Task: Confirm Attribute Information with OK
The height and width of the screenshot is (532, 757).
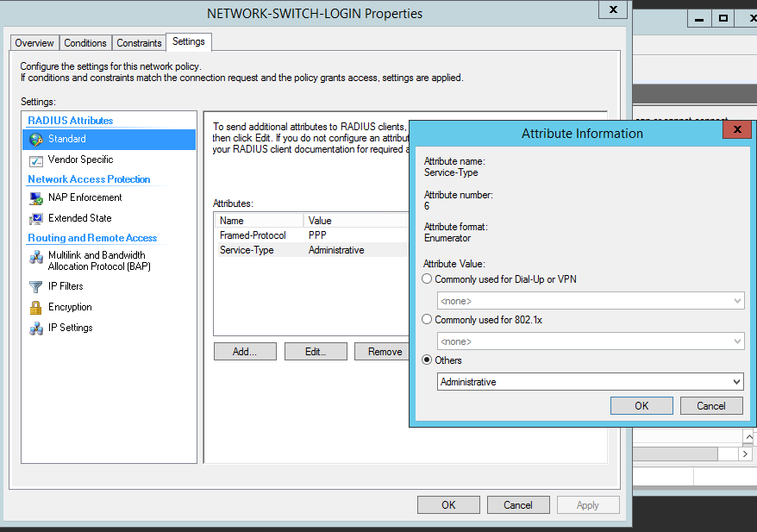Action: click(x=641, y=405)
